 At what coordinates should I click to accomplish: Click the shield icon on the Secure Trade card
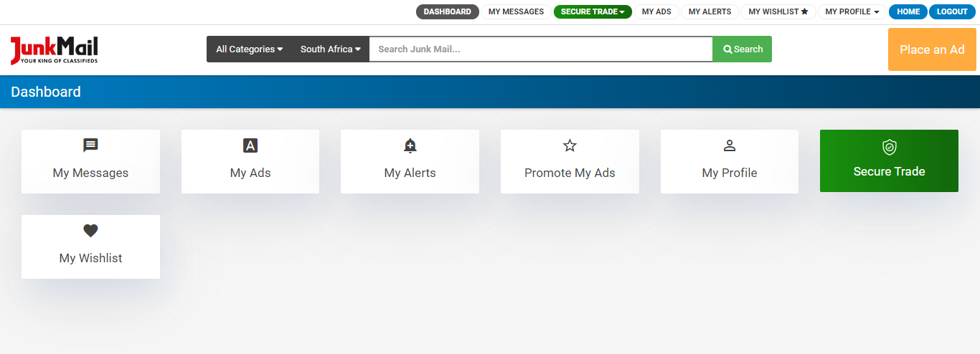889,148
